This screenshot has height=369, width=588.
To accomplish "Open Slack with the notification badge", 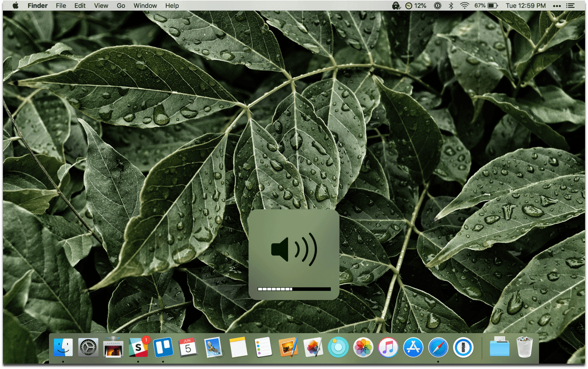I will (x=138, y=347).
